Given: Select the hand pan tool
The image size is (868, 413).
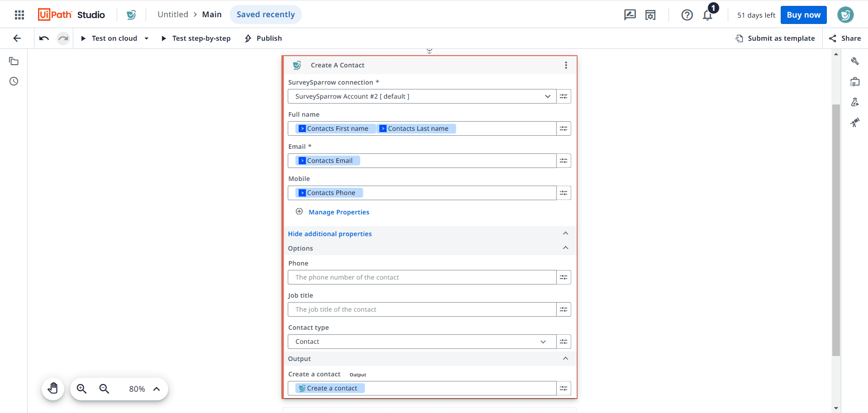Looking at the screenshot, I should (53, 388).
